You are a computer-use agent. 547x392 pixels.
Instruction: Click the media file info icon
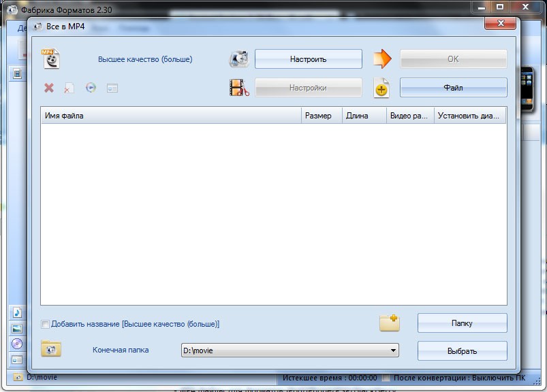pos(112,88)
